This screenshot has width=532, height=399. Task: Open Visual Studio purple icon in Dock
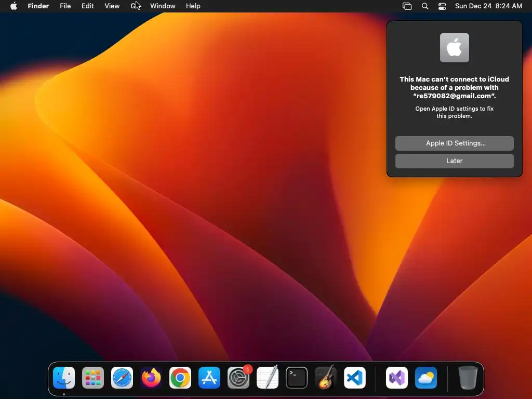pos(397,377)
